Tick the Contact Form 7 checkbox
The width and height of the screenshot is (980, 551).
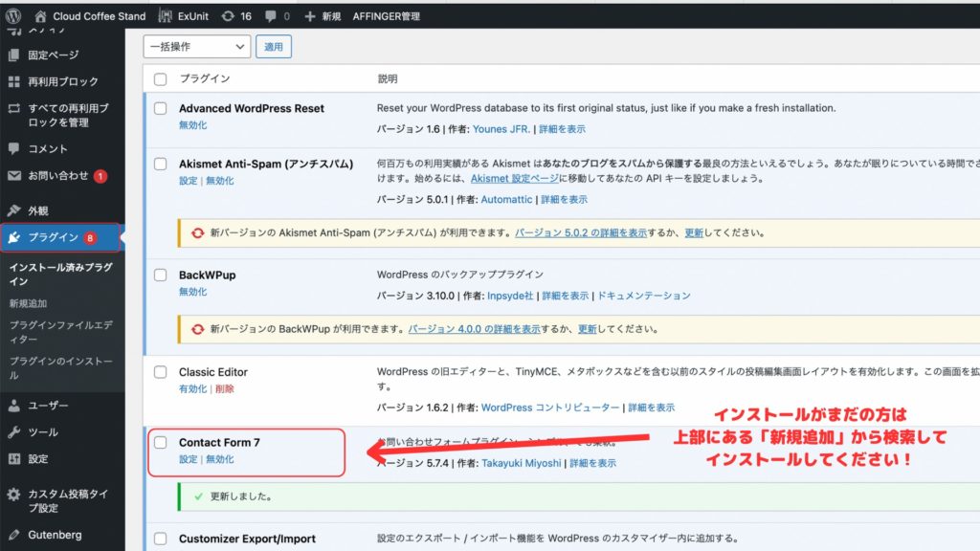tap(161, 443)
